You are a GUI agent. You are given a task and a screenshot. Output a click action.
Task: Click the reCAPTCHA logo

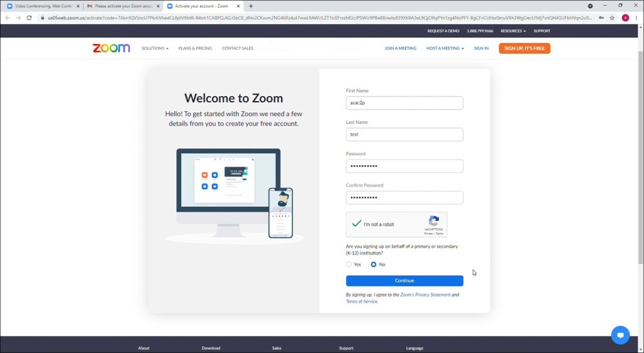tap(433, 221)
